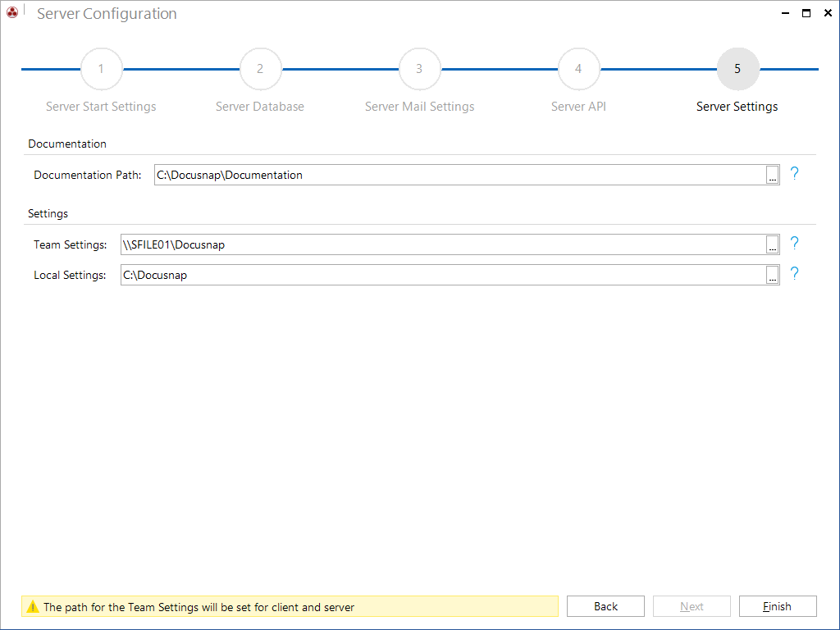Go to step 4 circle
This screenshot has height=630, width=840.
(578, 69)
